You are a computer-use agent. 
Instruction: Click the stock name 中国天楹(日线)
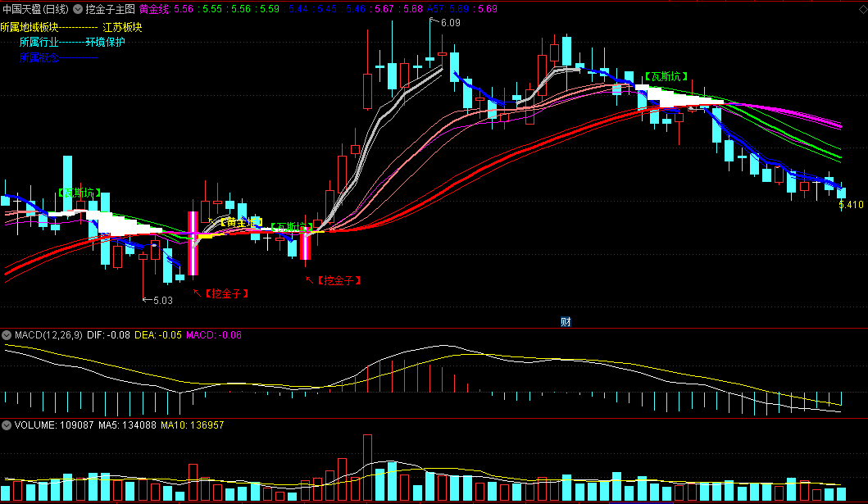point(35,9)
